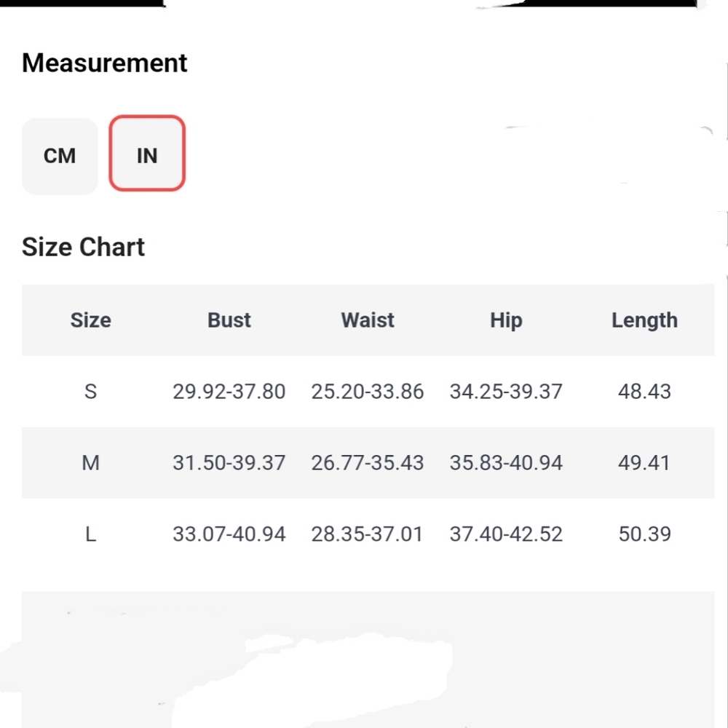The image size is (728, 728).
Task: Click length value 50.39
Action: [644, 534]
